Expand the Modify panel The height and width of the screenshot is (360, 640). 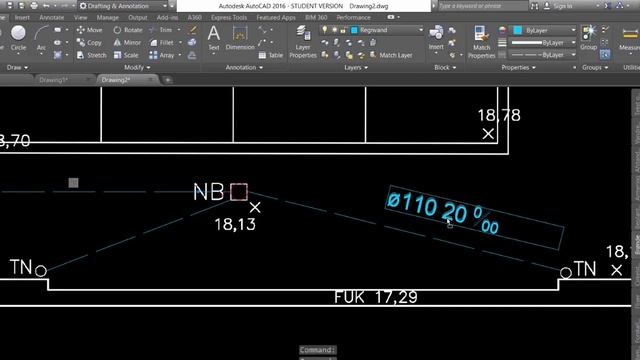tap(137, 67)
